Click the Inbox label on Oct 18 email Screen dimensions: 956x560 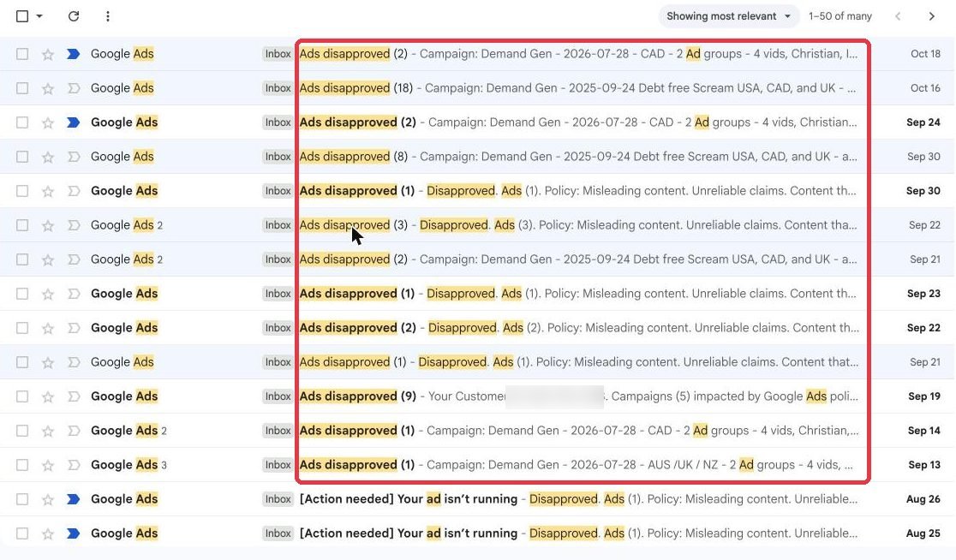pyautogui.click(x=278, y=54)
